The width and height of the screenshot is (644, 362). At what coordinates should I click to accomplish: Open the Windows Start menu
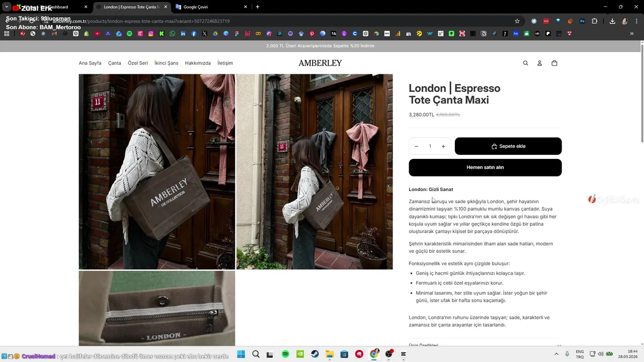(241, 354)
